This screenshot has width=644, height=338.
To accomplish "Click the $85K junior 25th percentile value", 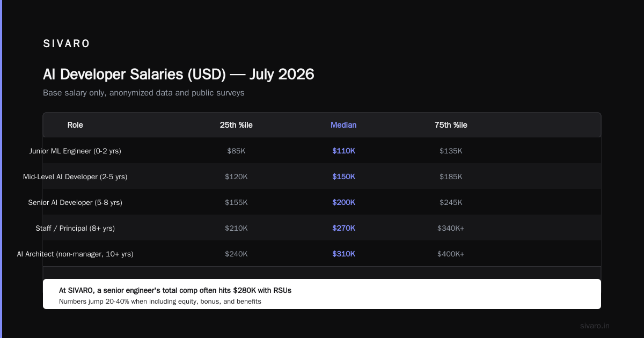I will pos(236,151).
